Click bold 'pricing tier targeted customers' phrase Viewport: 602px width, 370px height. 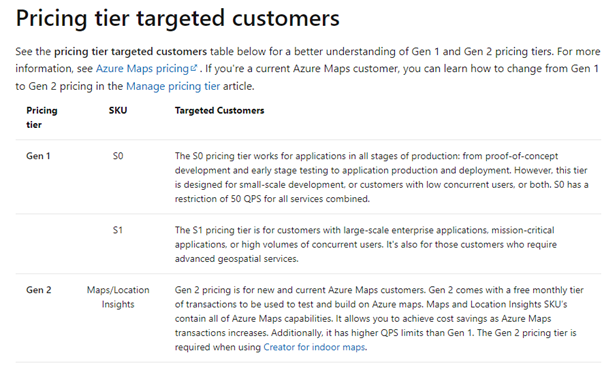(x=130, y=51)
